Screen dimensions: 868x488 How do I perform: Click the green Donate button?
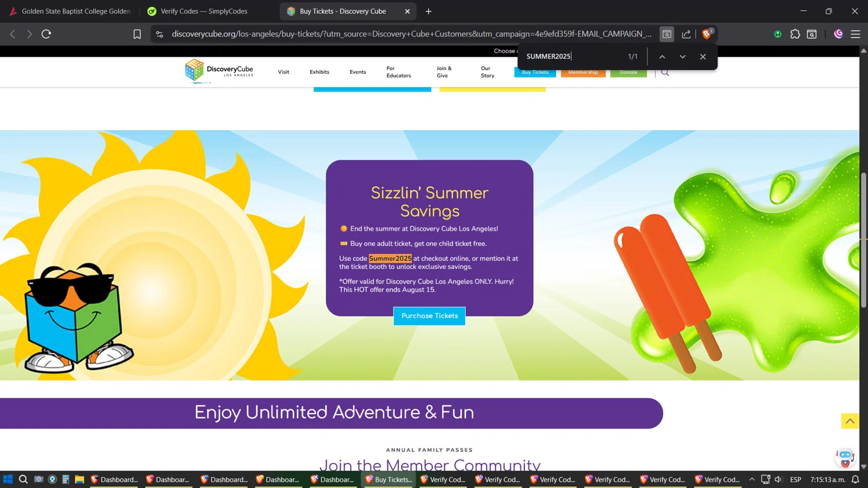pos(628,72)
